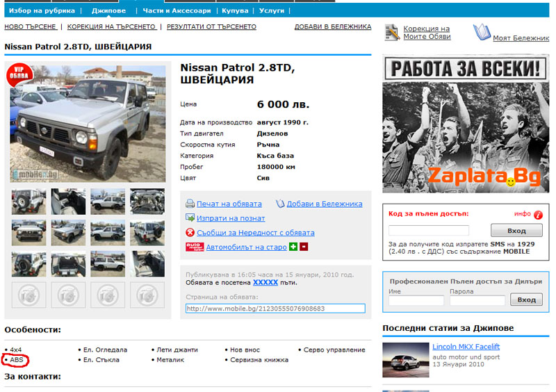Click the green plus icon

point(293,247)
